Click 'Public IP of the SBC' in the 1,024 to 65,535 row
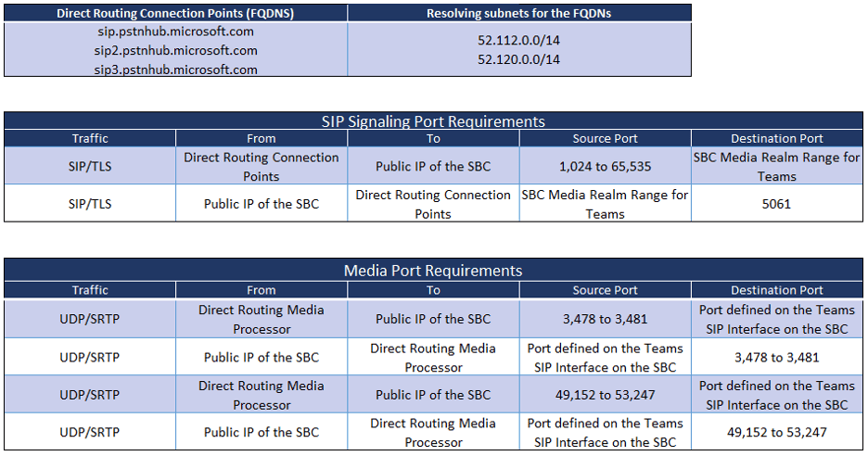This screenshot has width=868, height=456. (433, 167)
